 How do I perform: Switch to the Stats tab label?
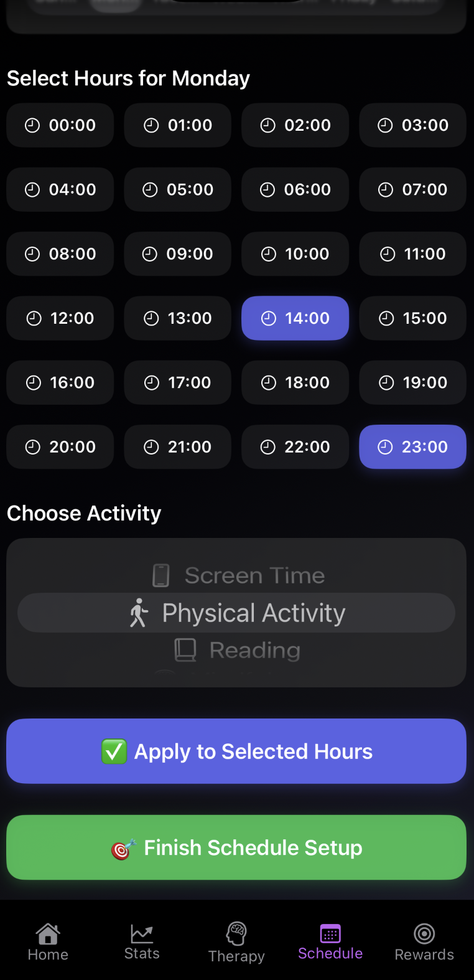[142, 953]
